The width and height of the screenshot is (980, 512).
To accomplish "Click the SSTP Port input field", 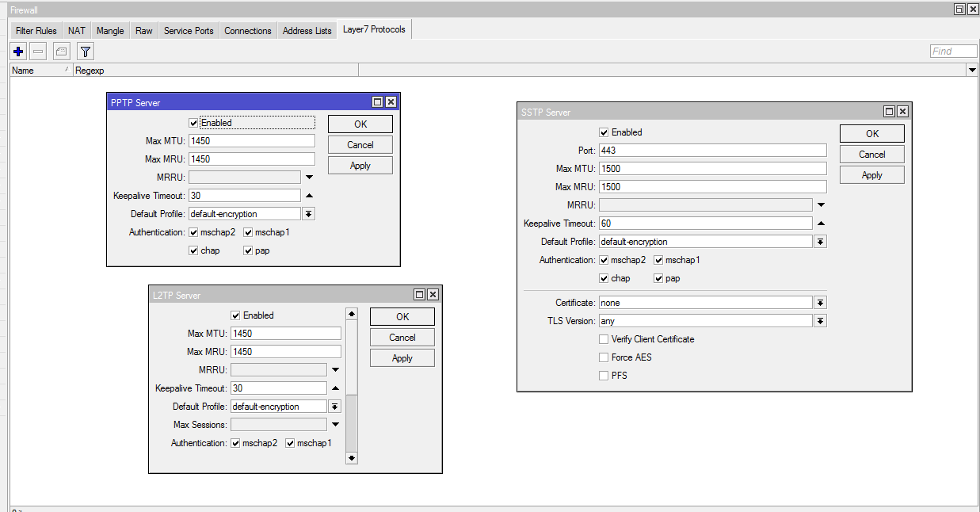I will 711,151.
